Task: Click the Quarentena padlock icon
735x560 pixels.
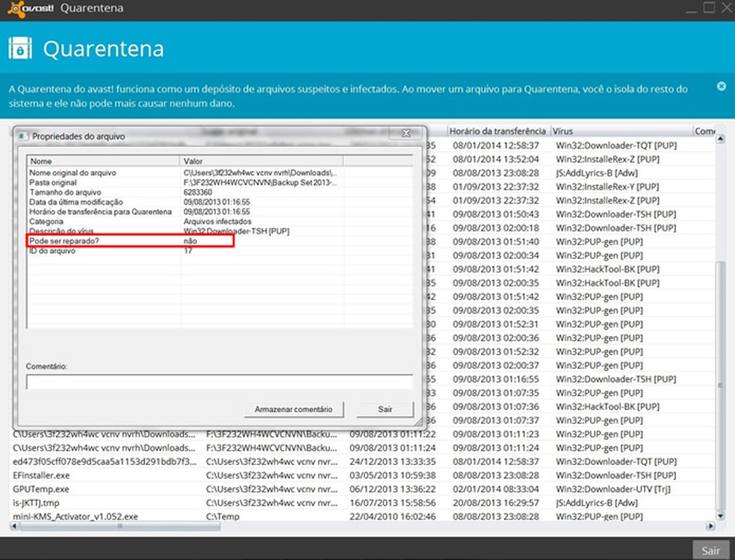Action: click(x=20, y=48)
